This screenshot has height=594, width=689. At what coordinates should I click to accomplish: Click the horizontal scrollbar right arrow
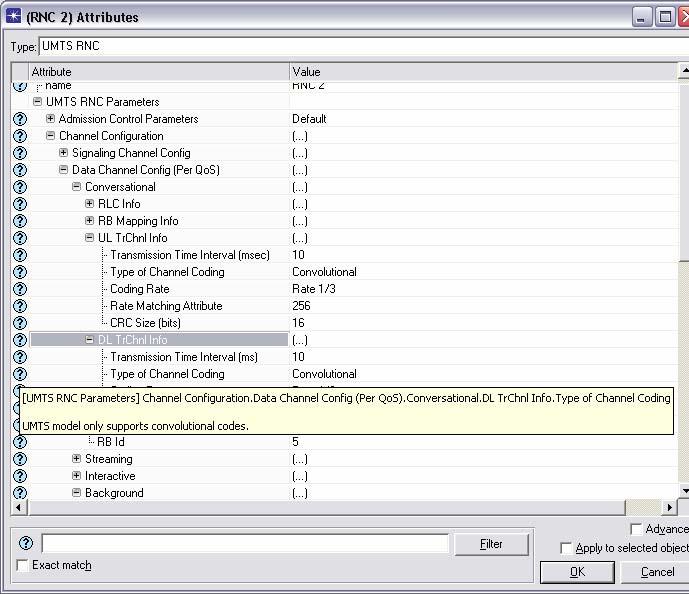[670, 507]
